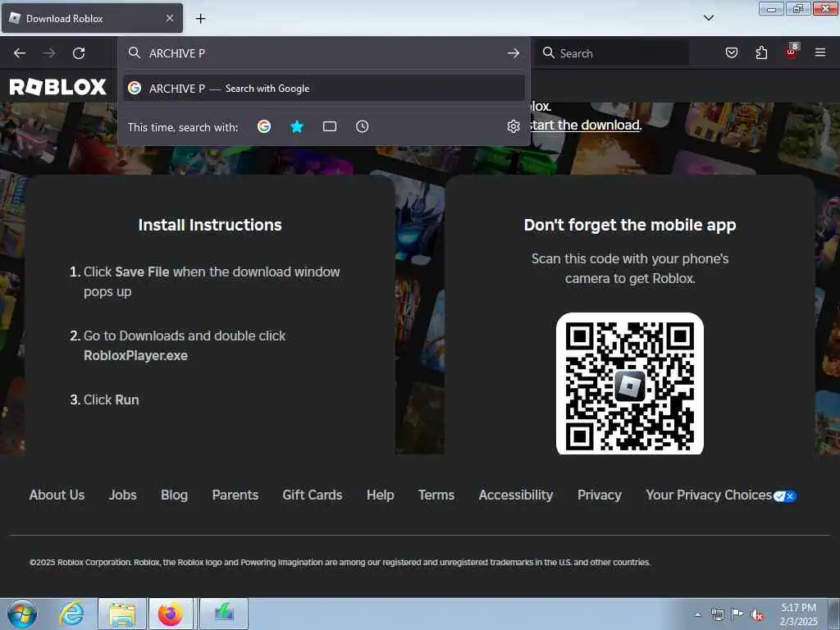This screenshot has width=840, height=630.
Task: Search this time in Bookmarks
Action: pyautogui.click(x=297, y=126)
